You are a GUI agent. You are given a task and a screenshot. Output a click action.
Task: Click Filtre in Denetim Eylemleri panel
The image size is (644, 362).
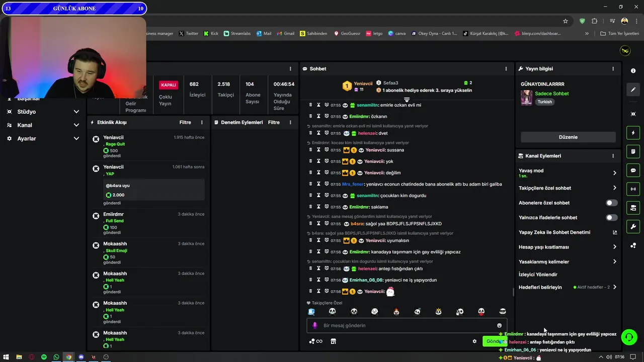pyautogui.click(x=274, y=122)
